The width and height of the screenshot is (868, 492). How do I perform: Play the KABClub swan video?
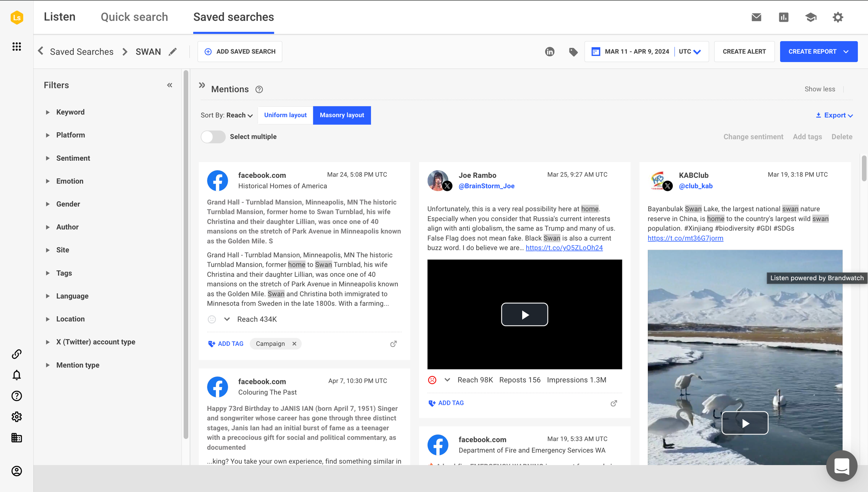pyautogui.click(x=745, y=423)
